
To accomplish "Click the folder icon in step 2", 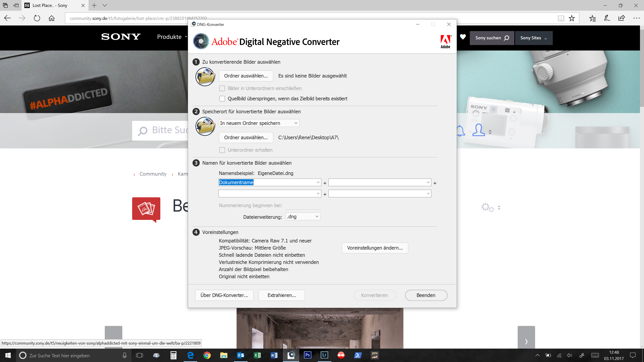I will tap(205, 126).
